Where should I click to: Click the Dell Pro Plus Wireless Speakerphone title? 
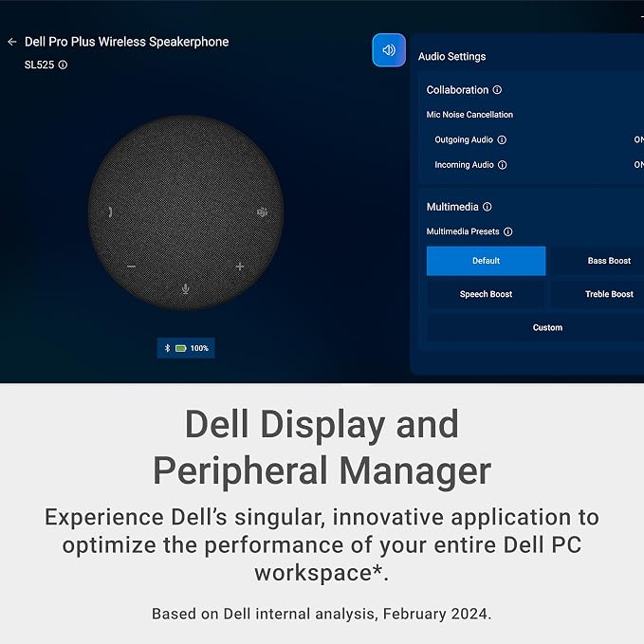[126, 42]
